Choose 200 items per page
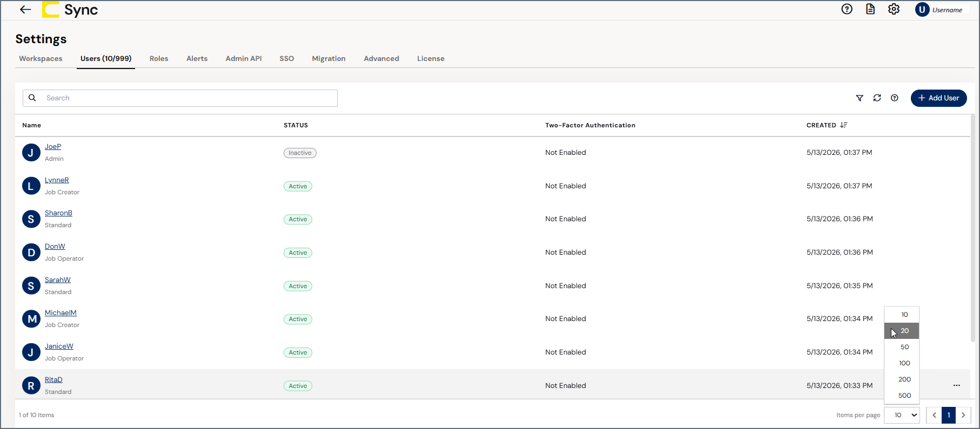Screen dimensions: 980x429 902,379
